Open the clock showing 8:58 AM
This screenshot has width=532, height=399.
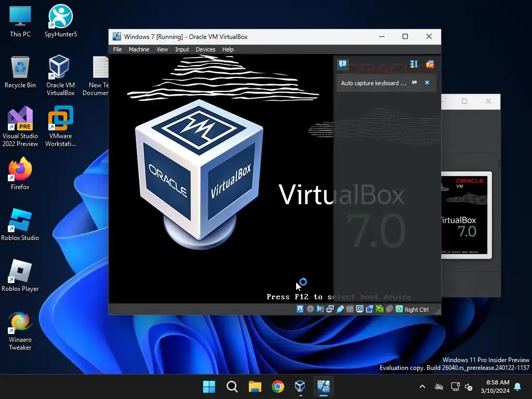point(495,387)
